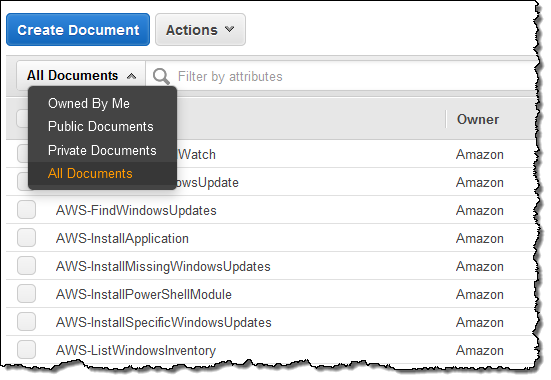Focus the Filter by attributes field

(341, 76)
